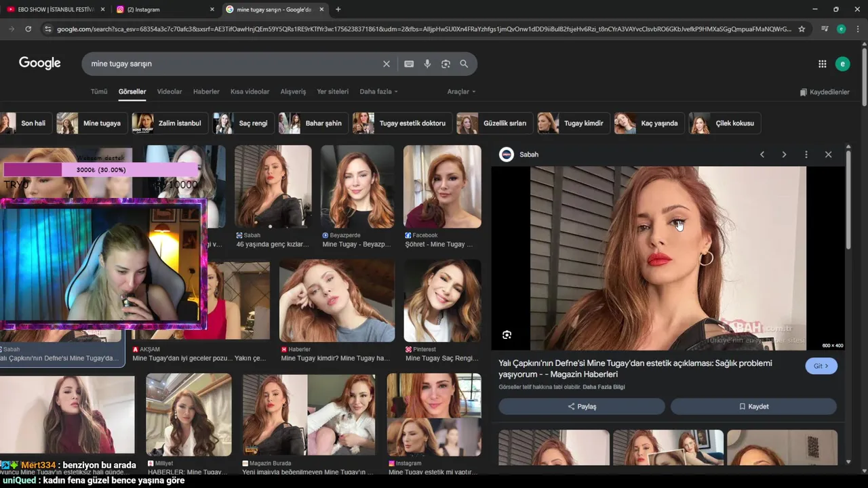Screen dimensions: 868x488
Task: Go to Google homepage via logo
Action: tap(40, 63)
